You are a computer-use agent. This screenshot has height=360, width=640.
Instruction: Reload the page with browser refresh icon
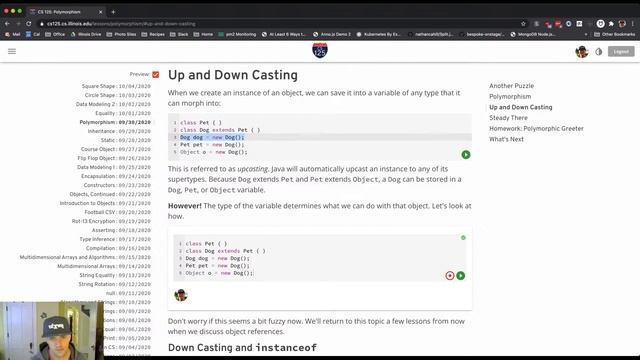tap(29, 24)
